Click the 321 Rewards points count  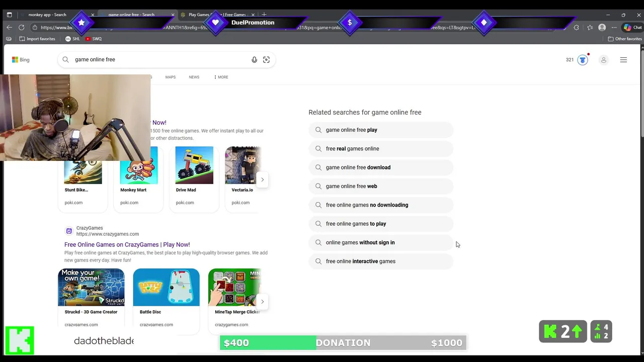point(570,60)
